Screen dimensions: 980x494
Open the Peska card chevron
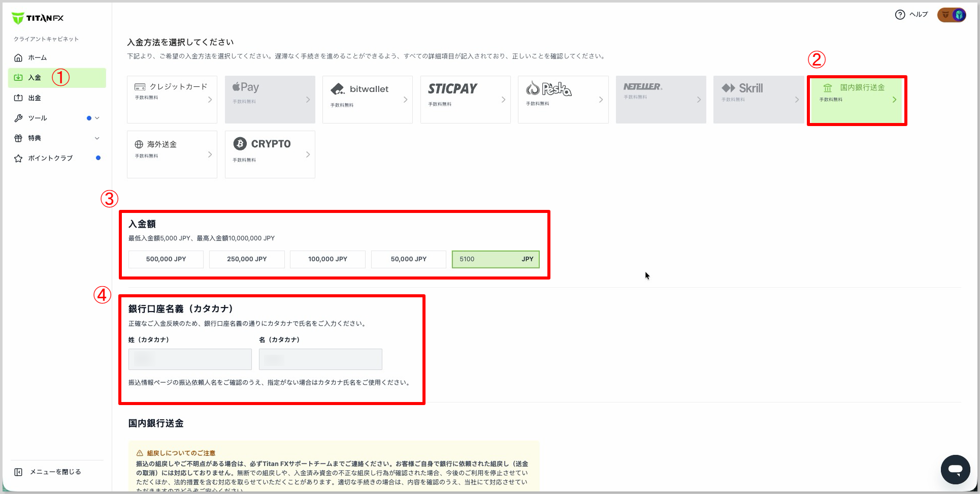pyautogui.click(x=601, y=100)
